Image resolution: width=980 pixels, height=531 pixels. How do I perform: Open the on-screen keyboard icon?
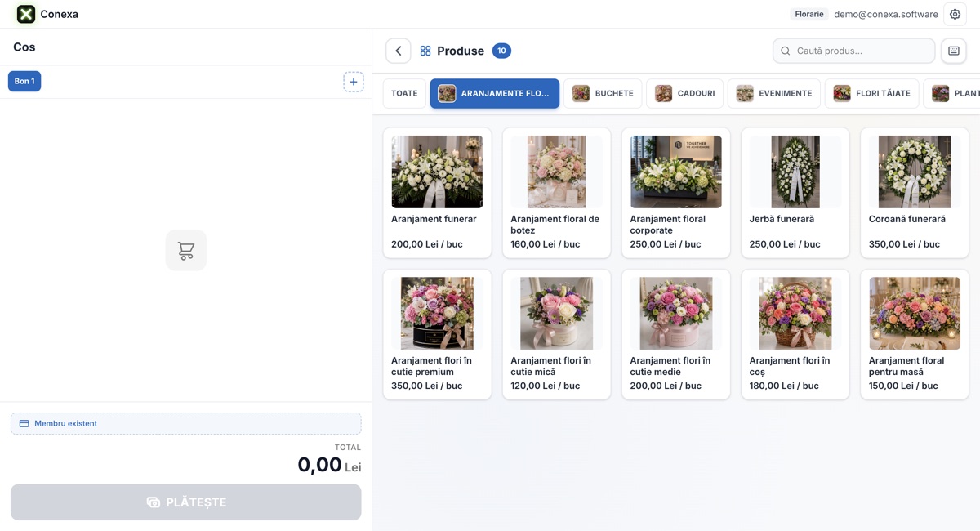pyautogui.click(x=954, y=51)
